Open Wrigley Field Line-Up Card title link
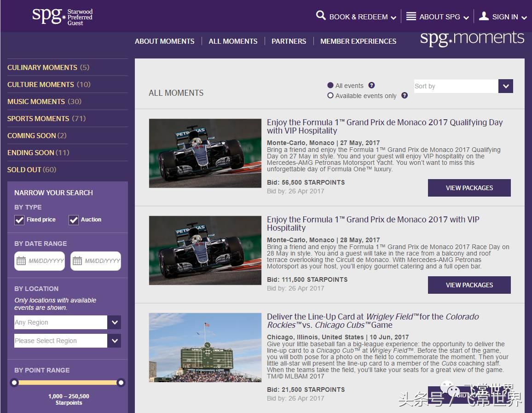532x413 pixels. pos(373,321)
